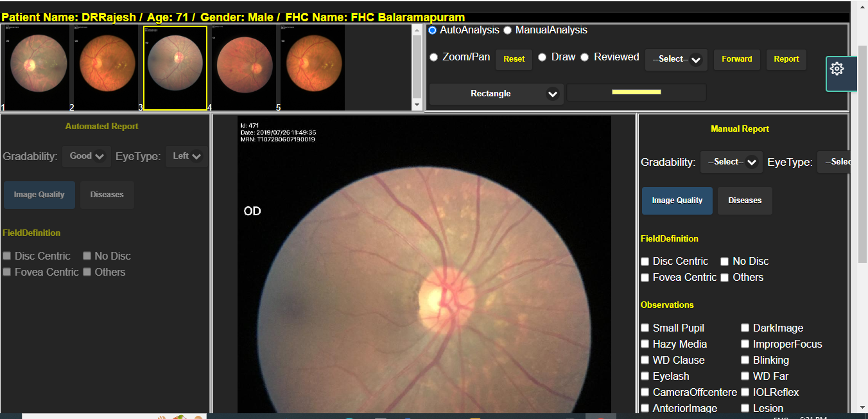The height and width of the screenshot is (419, 868).
Task: Check Disc Centric in Manual Report
Action: [x=645, y=262]
